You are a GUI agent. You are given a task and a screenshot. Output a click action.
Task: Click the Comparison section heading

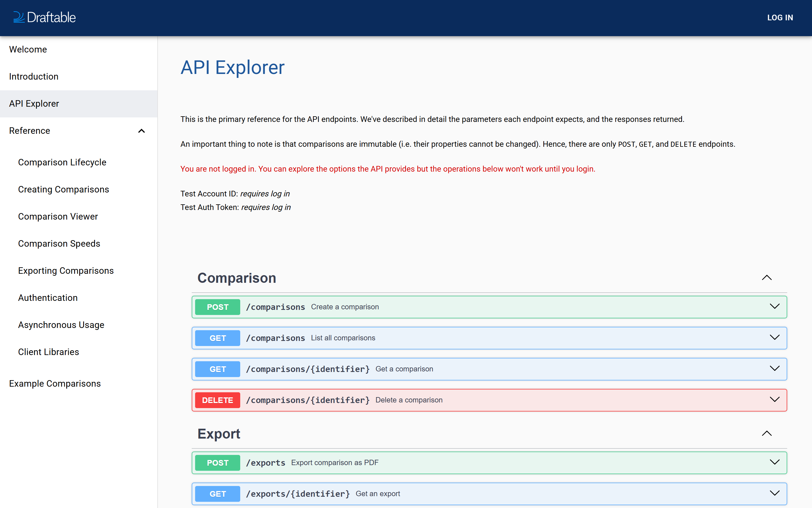(x=237, y=278)
